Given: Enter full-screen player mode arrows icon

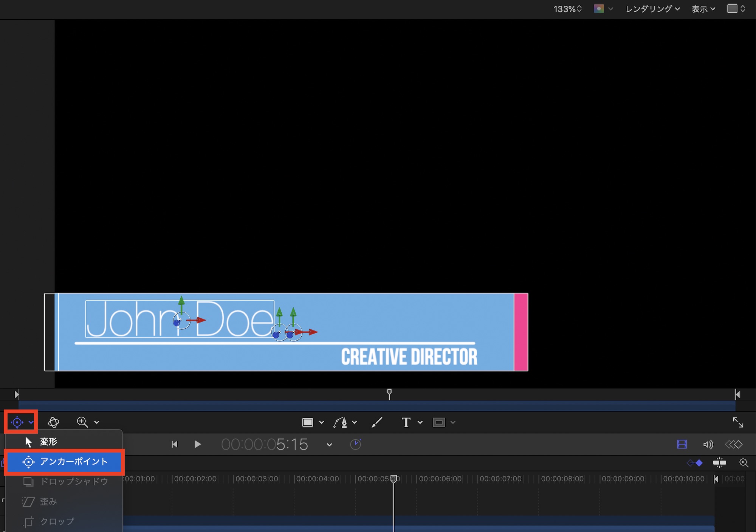Looking at the screenshot, I should pos(738,422).
